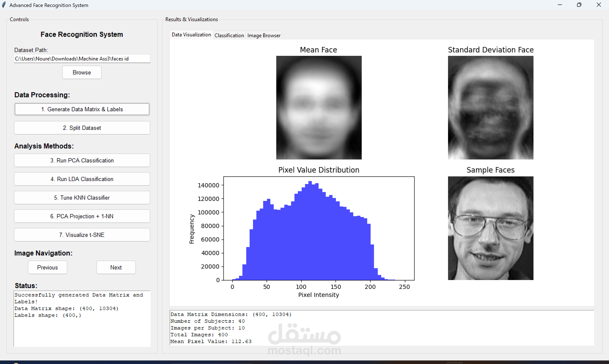This screenshot has height=364, width=609.
Task: Run LDA Classification
Action: pos(82,179)
